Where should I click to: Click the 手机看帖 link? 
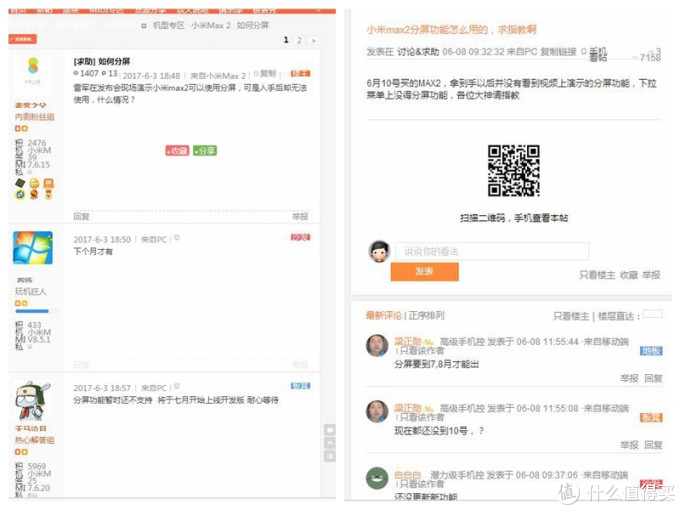coord(598,55)
